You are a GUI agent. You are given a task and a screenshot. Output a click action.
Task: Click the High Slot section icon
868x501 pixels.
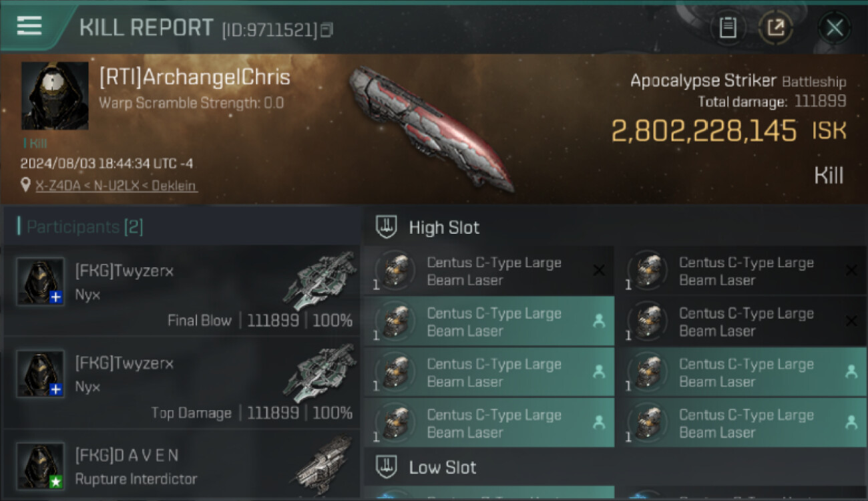click(387, 227)
